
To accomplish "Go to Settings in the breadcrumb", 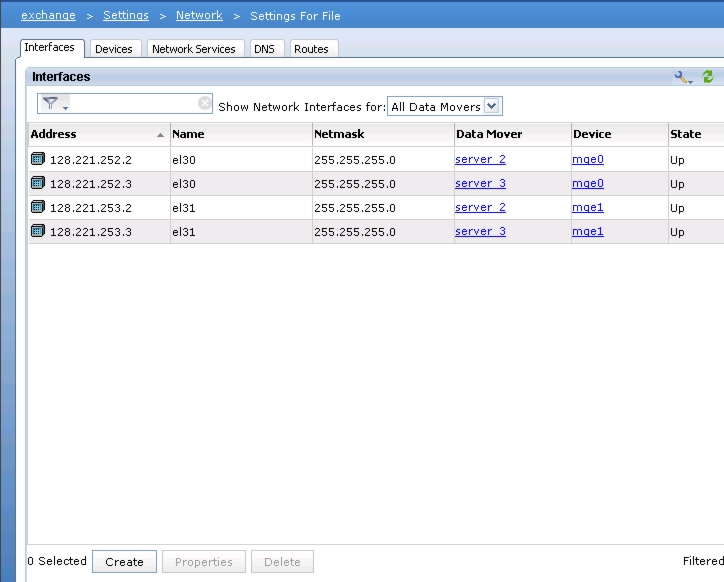I will (126, 15).
